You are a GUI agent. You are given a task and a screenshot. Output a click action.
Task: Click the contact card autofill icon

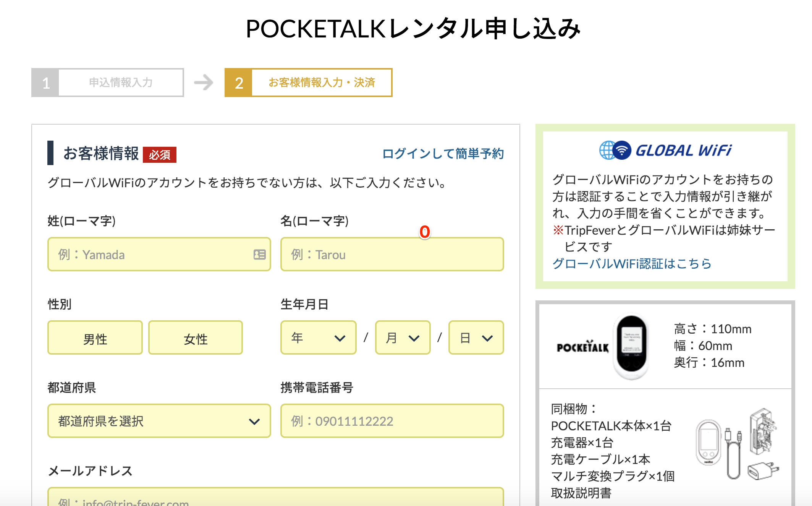(260, 255)
